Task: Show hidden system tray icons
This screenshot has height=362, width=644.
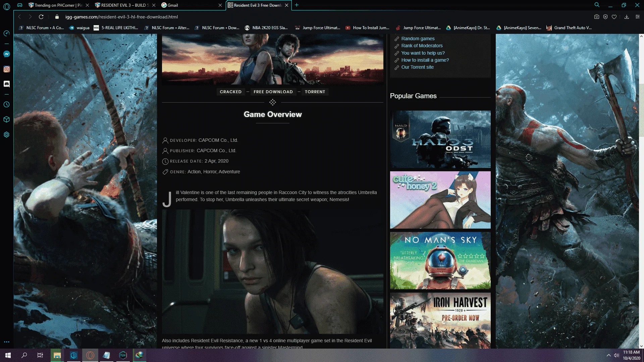Action: [608, 355]
